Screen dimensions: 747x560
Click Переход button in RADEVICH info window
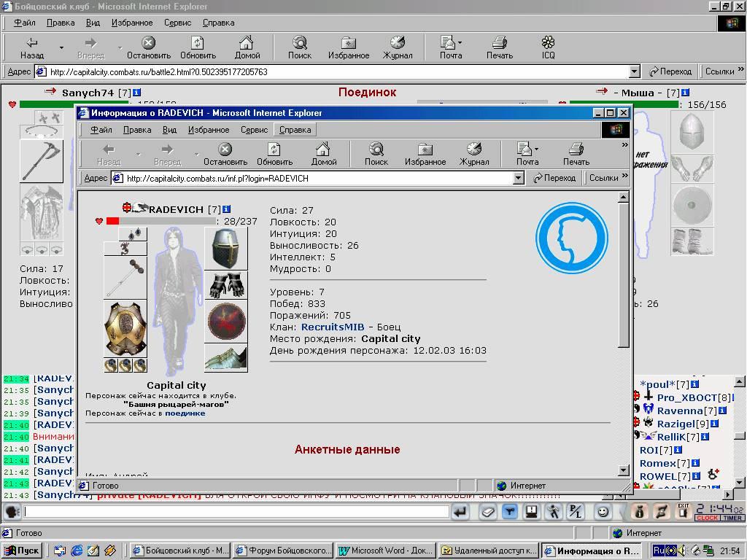(554, 178)
